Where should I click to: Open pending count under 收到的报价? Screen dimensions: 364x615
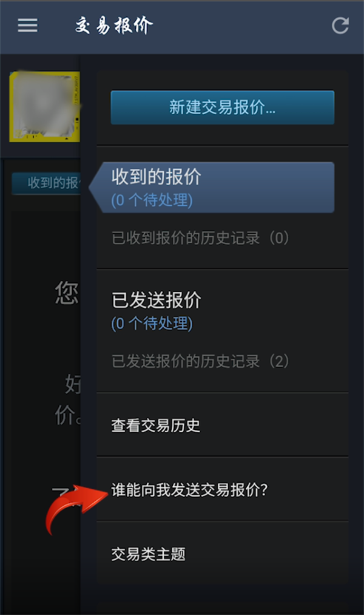pyautogui.click(x=152, y=200)
